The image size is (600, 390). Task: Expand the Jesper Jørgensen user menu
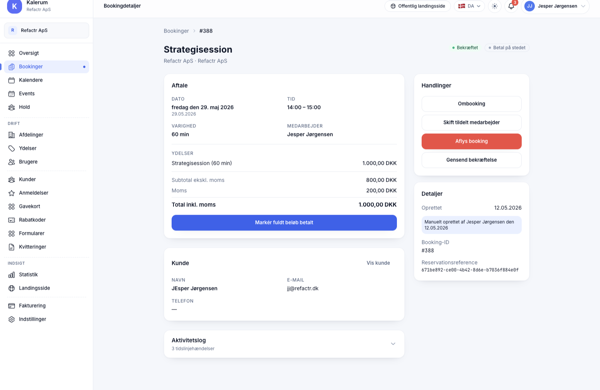click(x=555, y=6)
